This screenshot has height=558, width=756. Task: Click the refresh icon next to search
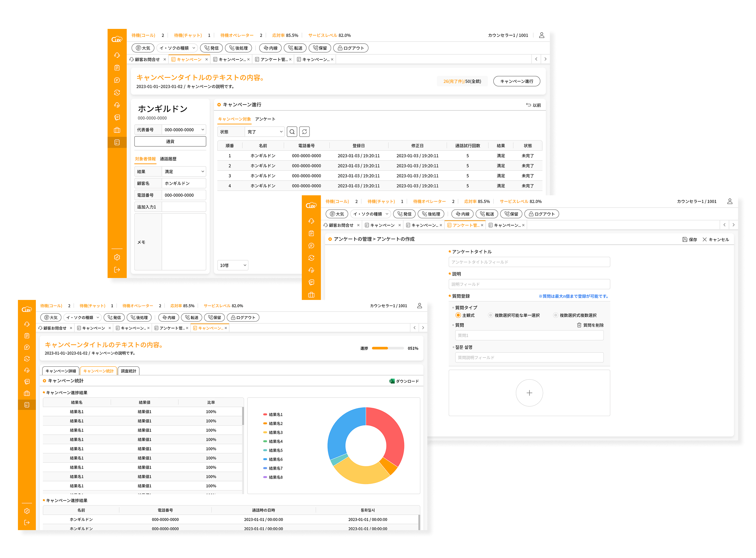click(x=304, y=132)
